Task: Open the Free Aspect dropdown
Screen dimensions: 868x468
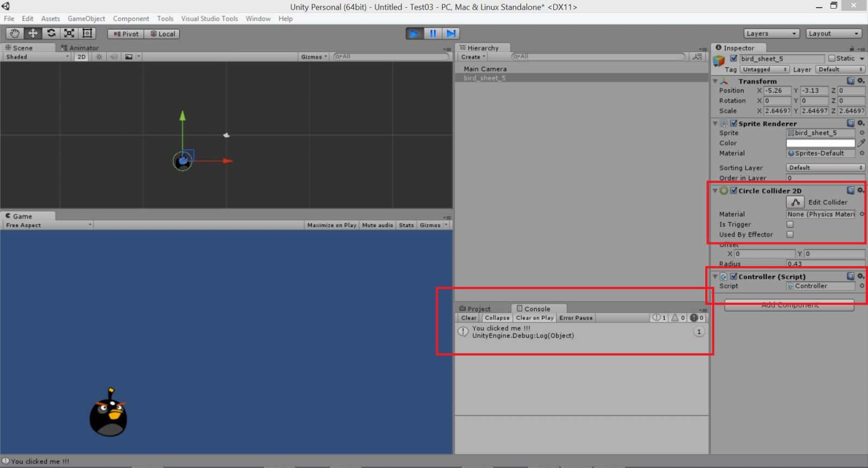Action: coord(48,225)
